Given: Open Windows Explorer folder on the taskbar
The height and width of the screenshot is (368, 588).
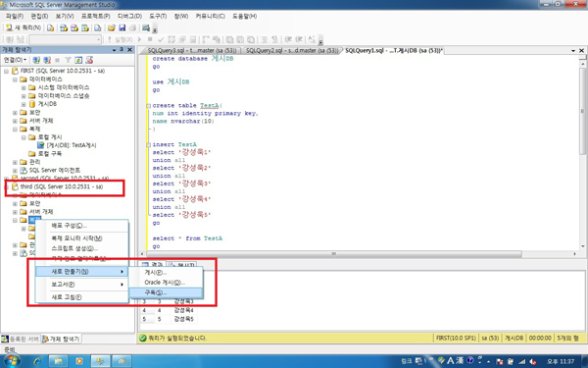Looking at the screenshot, I should click(x=58, y=361).
